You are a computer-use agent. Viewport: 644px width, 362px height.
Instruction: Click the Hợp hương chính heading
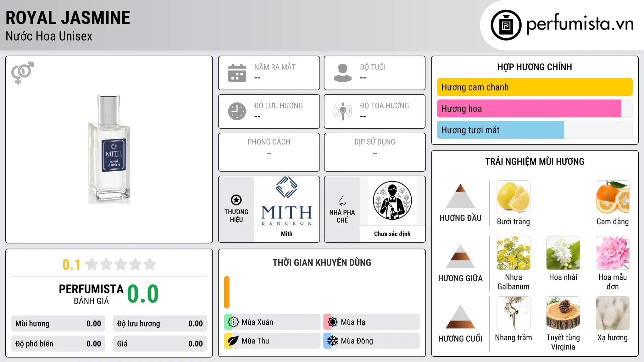pyautogui.click(x=535, y=67)
